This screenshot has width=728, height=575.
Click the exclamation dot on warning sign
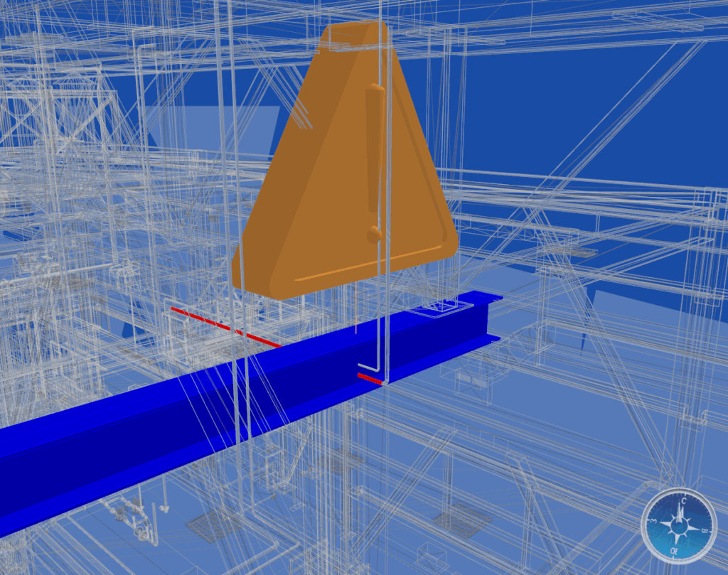point(373,234)
